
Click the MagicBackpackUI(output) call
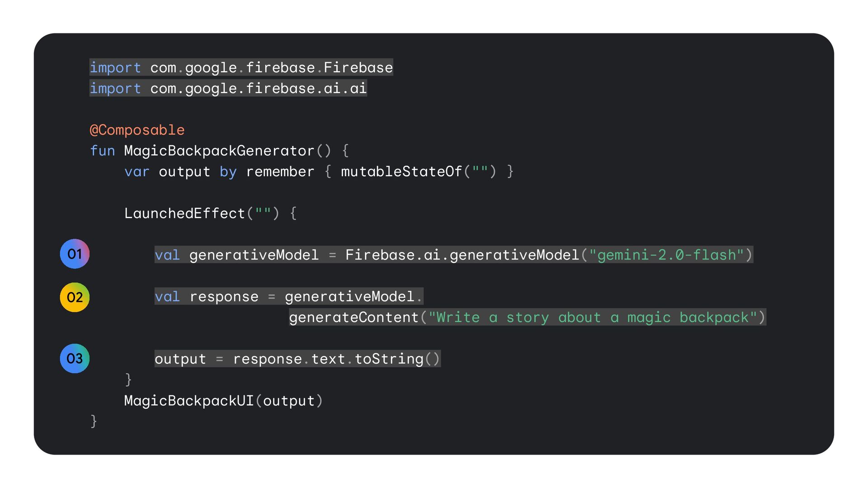coord(224,401)
